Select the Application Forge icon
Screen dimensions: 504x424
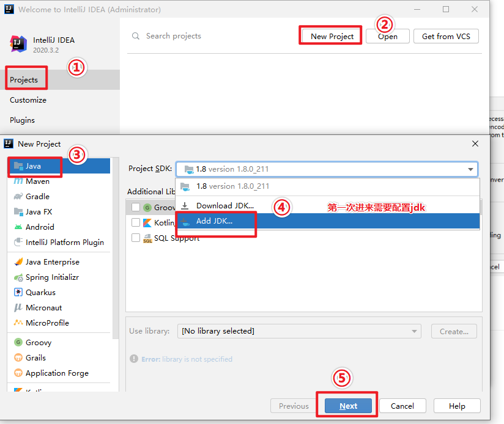point(18,373)
